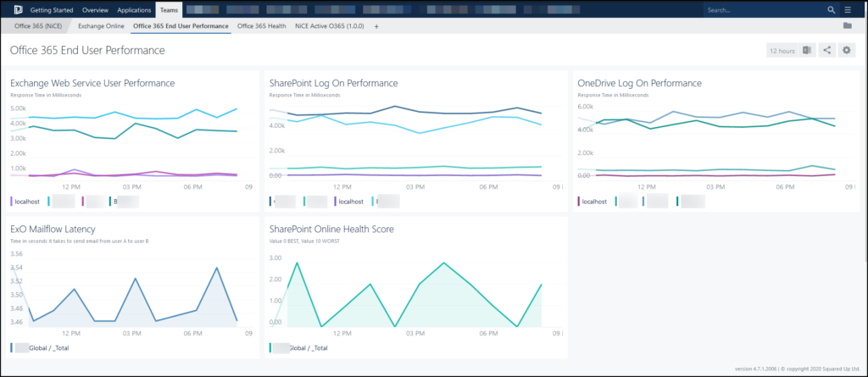868x377 pixels.
Task: Click SharePoint Online Health Score title
Action: tap(331, 229)
